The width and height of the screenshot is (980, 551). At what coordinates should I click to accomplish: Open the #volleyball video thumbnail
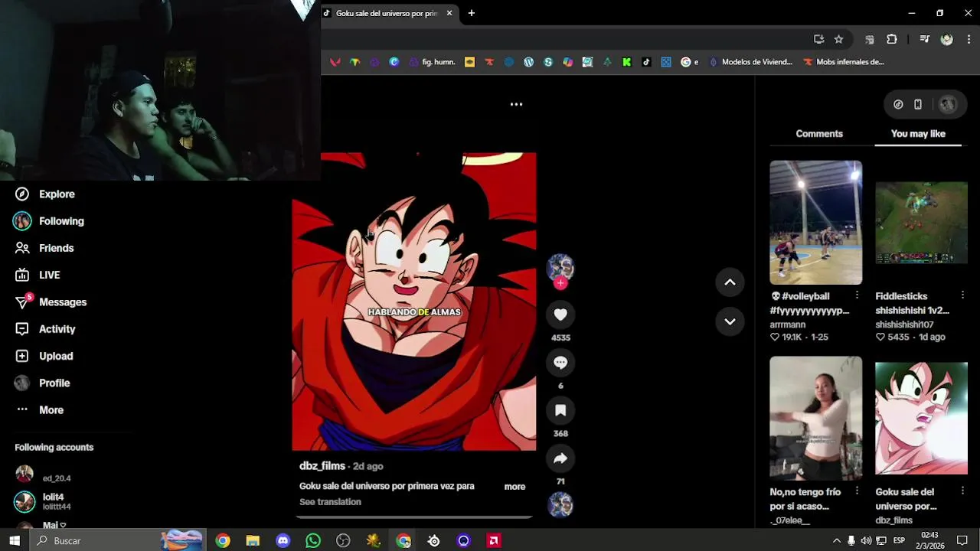pos(816,223)
